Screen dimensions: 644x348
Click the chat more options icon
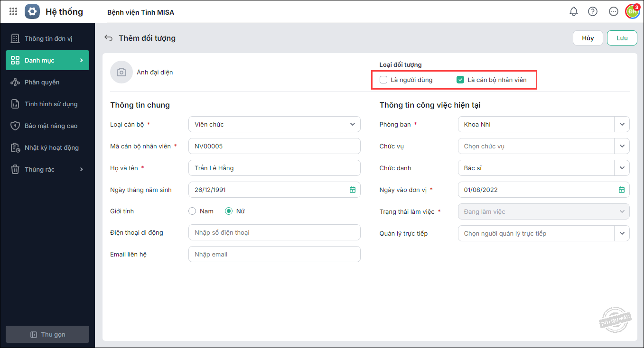(614, 11)
